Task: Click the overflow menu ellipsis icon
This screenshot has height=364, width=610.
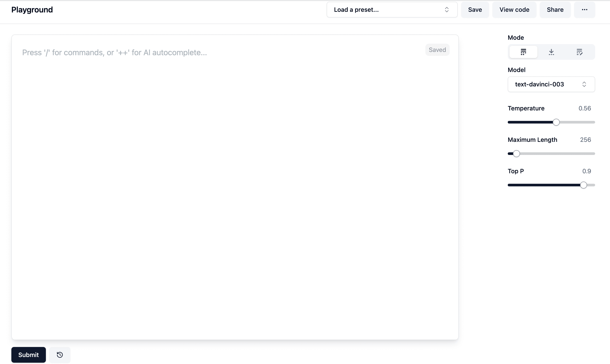Action: coord(584,10)
